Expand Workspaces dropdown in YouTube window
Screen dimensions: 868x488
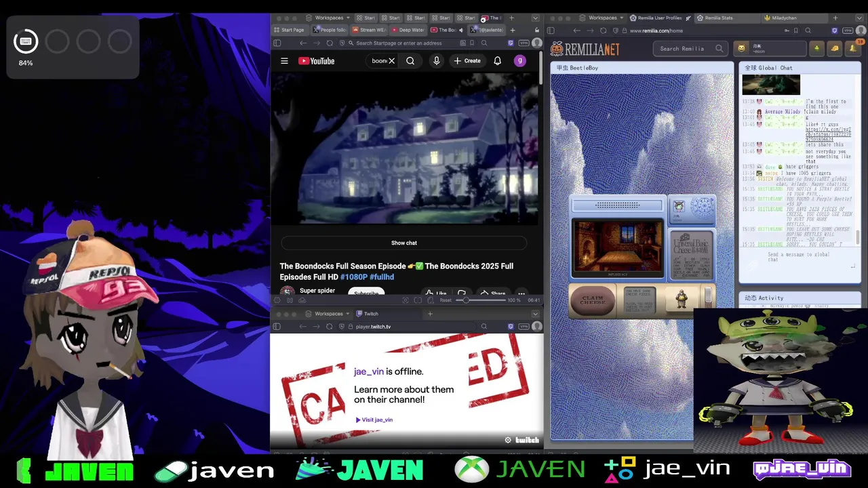(x=329, y=18)
